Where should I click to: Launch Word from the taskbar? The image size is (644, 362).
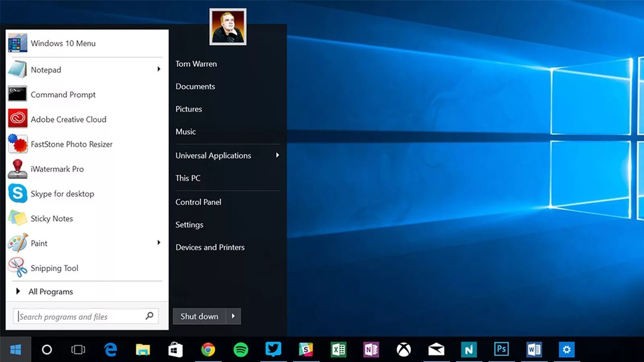pos(534,350)
